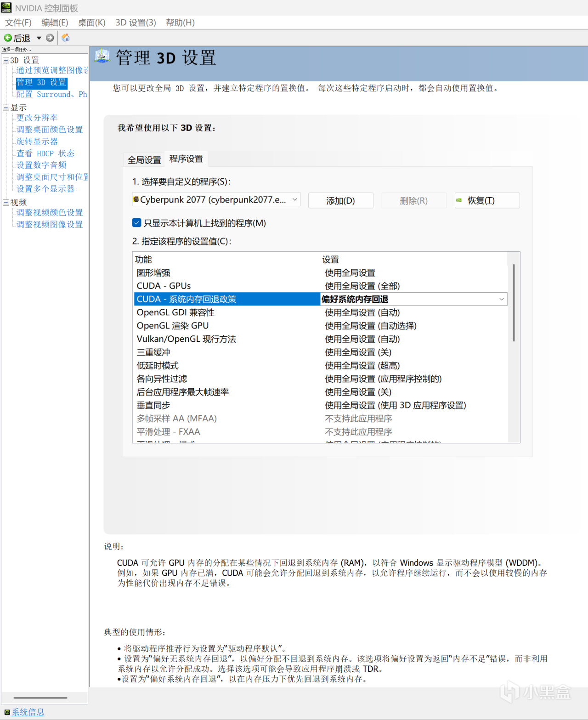Click the 添加(D) button
Image resolution: width=588 pixels, height=720 pixels.
coord(340,200)
